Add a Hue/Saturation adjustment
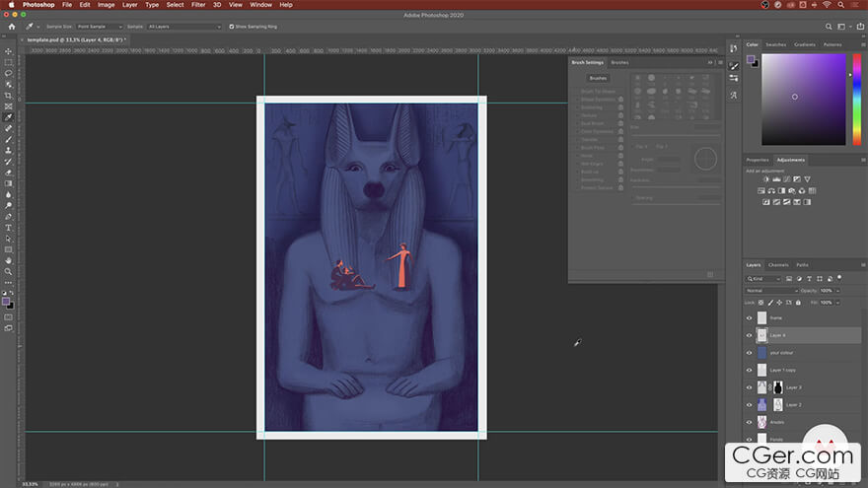This screenshot has width=868, height=488. click(x=761, y=191)
